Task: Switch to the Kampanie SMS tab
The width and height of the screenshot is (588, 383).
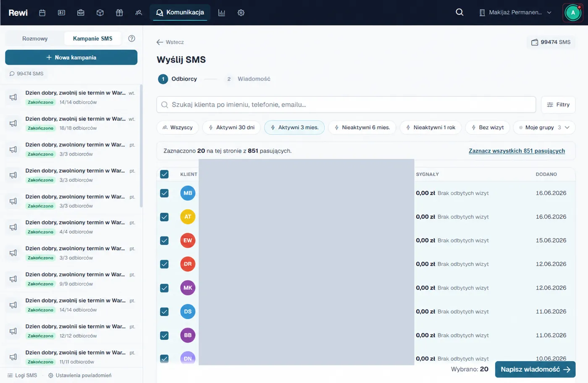Action: [x=93, y=39]
